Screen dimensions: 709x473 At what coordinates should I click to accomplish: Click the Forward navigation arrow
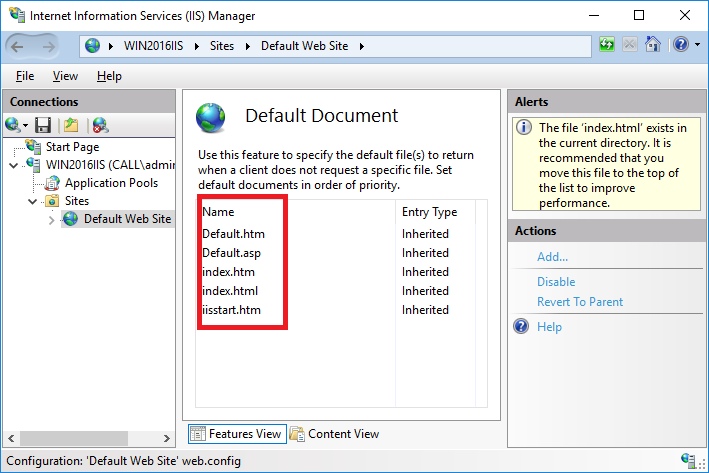tap(48, 46)
